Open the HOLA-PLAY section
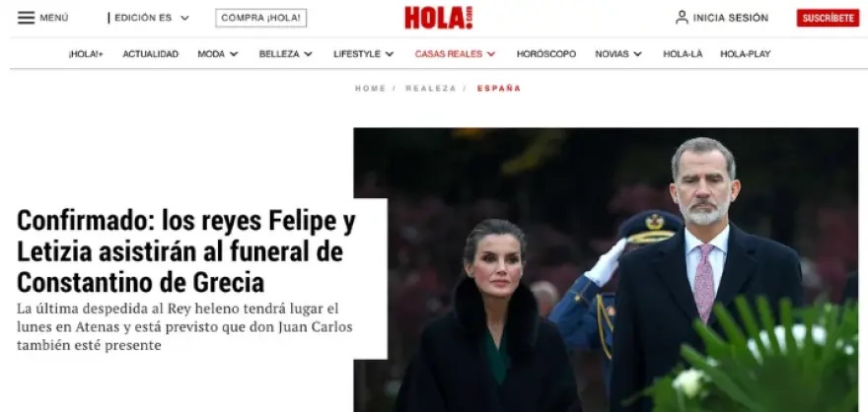Screen dimensions: 868x412 [745, 54]
